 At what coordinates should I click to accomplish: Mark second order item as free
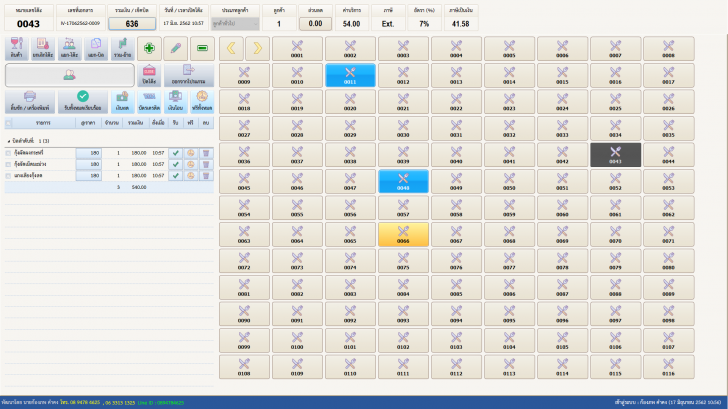pyautogui.click(x=190, y=164)
